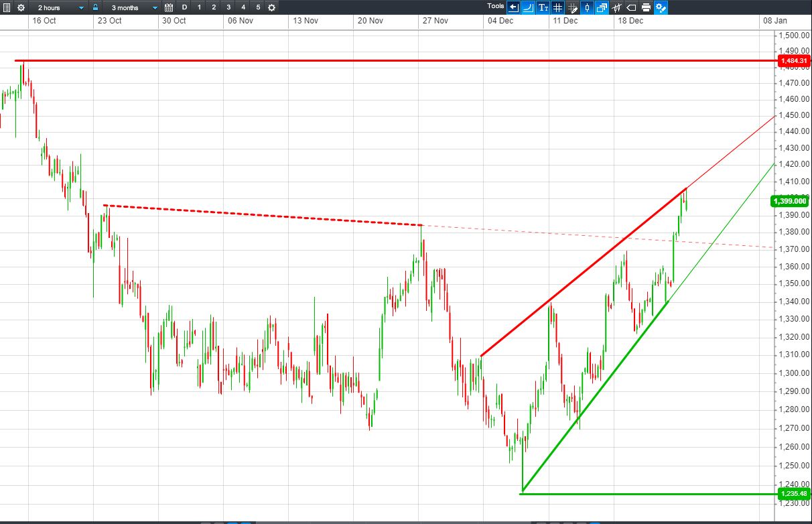Screen dimensions: 812x524
Task: Click the 18 Dec date label
Action: pos(630,21)
